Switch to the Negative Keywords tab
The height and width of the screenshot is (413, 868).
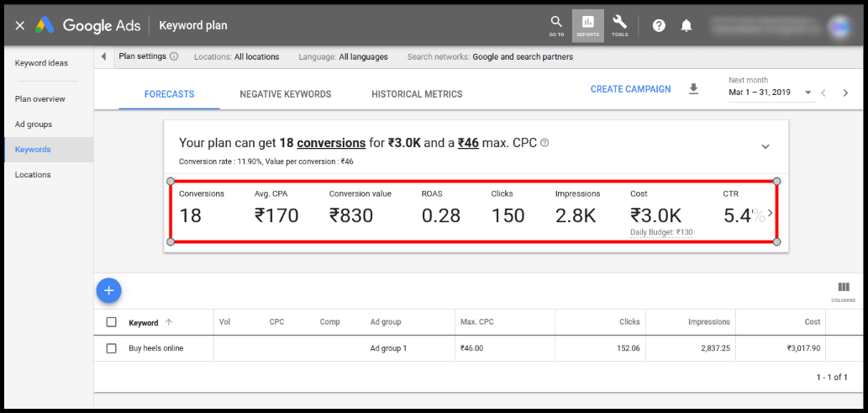(x=286, y=94)
